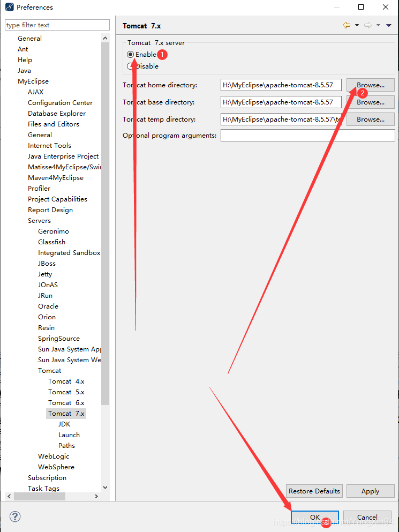Select Tomcat 7.x entry in tree
This screenshot has width=399, height=532.
coord(66,414)
